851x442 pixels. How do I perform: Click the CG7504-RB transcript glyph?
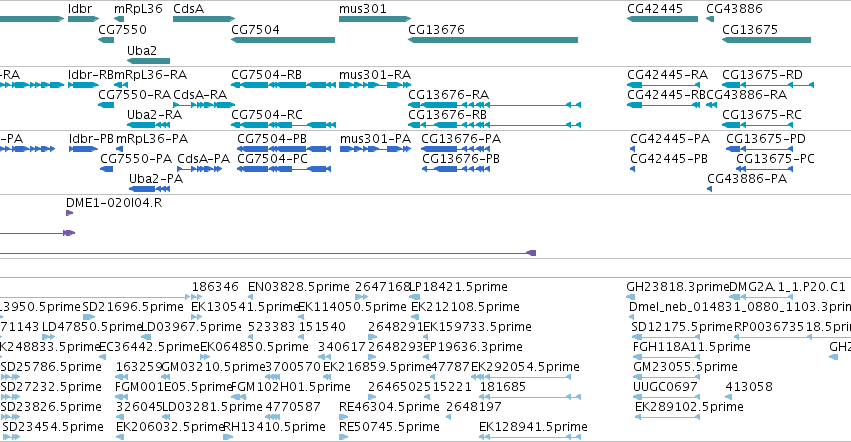tap(283, 85)
